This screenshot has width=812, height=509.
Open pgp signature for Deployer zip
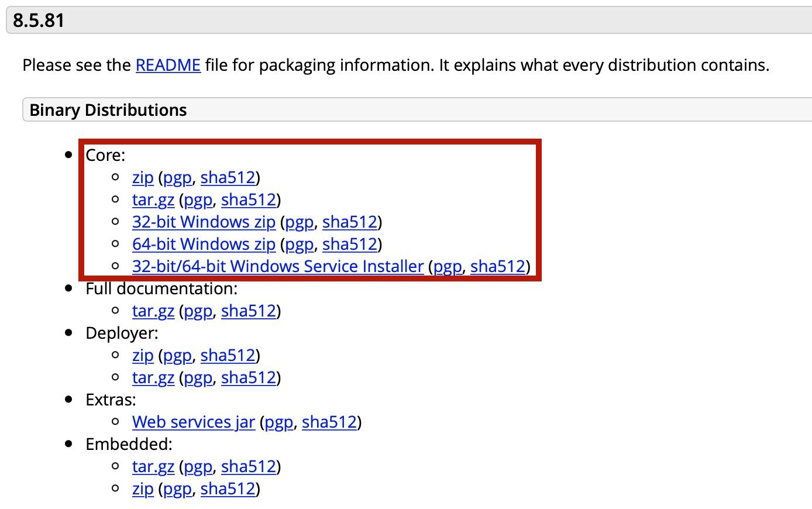coord(177,355)
